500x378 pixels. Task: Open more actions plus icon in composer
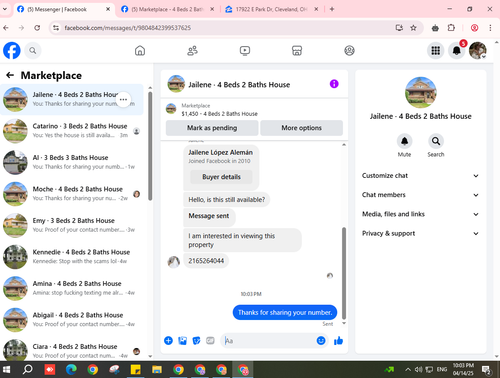click(x=168, y=341)
